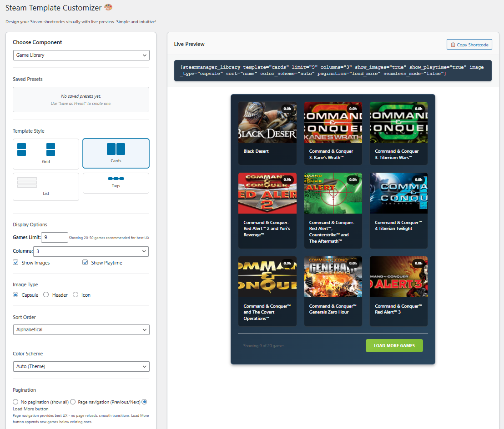Open the Choose Component dropdown
The height and width of the screenshot is (429, 504).
[81, 55]
